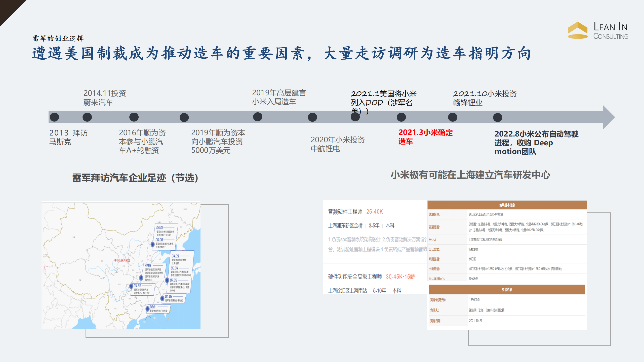Click the 地块名称 value 徐汇区斜土街道xh128D-07地块
The height and width of the screenshot is (362, 644).
[x=486, y=214]
